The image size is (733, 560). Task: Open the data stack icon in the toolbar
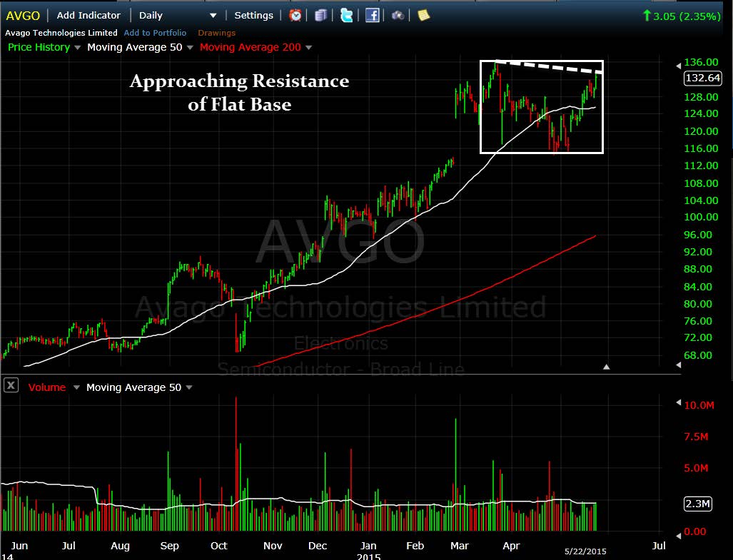(x=320, y=16)
